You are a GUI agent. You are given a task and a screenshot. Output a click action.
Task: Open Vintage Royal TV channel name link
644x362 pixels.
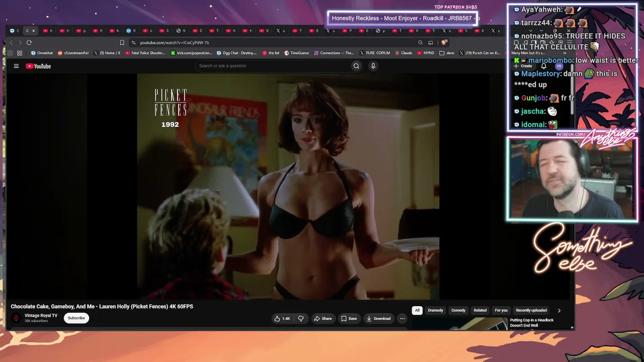[41, 316]
